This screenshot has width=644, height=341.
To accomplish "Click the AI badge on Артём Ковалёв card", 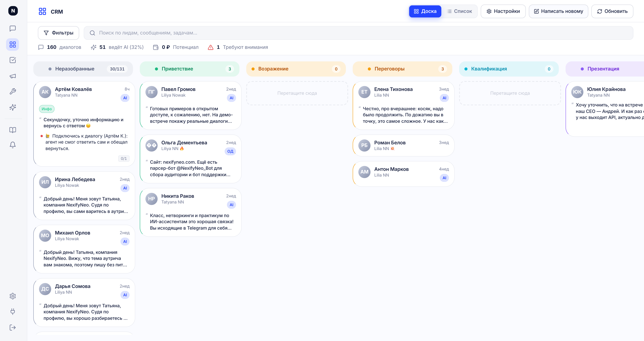I will click(x=125, y=98).
